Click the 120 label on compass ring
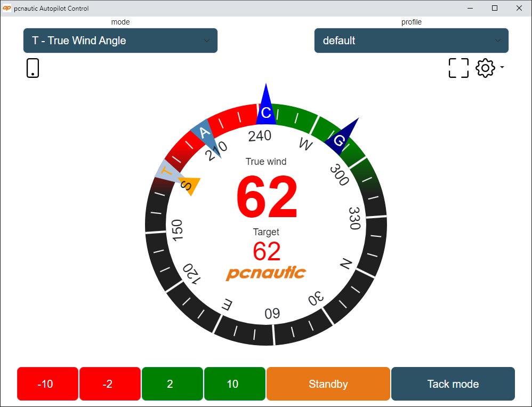532x407 pixels. coord(192,274)
